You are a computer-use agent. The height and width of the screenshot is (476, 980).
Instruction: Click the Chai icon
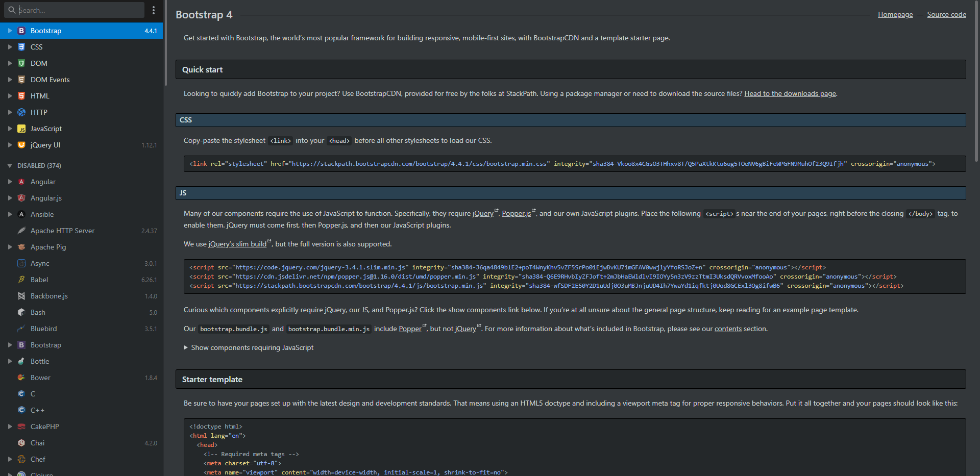pos(21,443)
